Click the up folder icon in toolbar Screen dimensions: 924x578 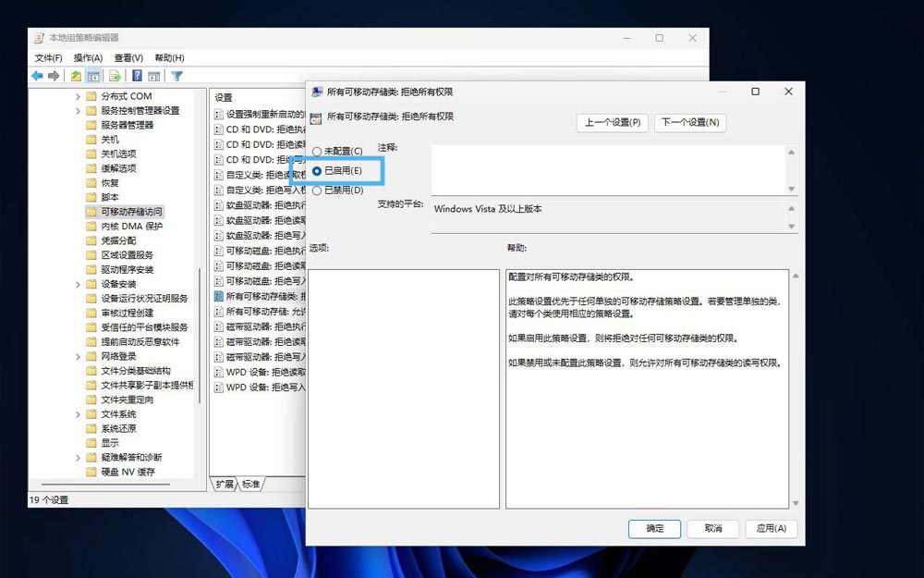[76, 75]
